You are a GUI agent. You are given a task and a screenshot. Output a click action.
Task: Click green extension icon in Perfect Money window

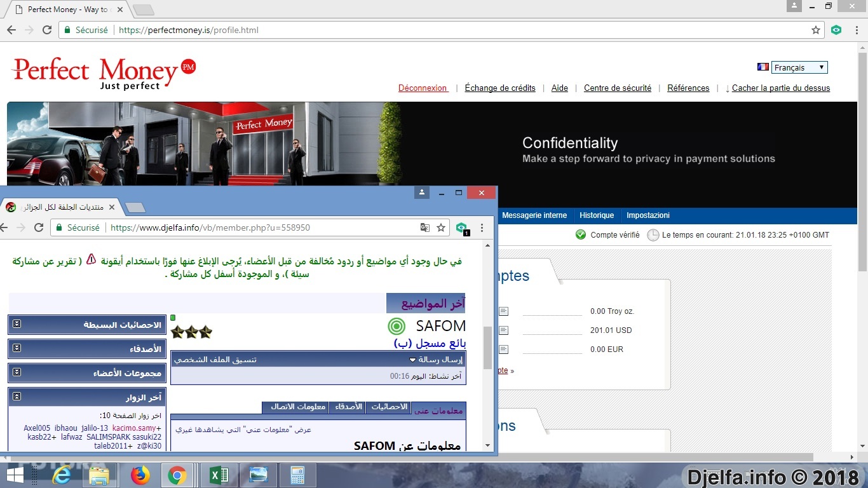coord(836,30)
